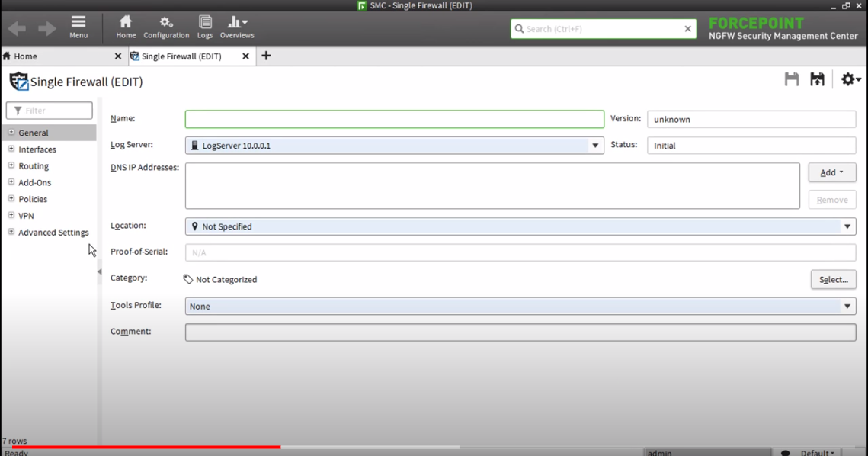Expand the Policies tree node

coord(11,199)
